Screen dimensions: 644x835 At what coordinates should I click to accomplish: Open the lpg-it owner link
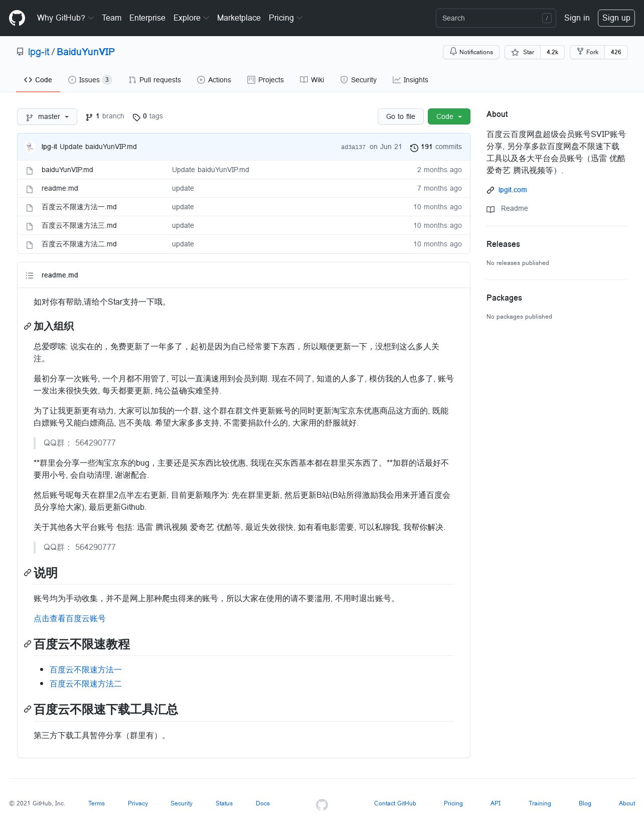[x=39, y=52]
